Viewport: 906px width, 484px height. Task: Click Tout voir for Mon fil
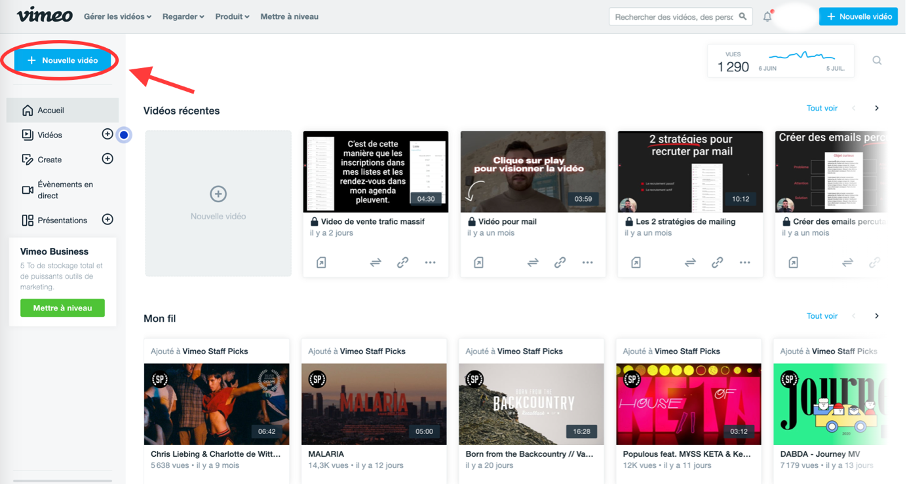point(822,316)
